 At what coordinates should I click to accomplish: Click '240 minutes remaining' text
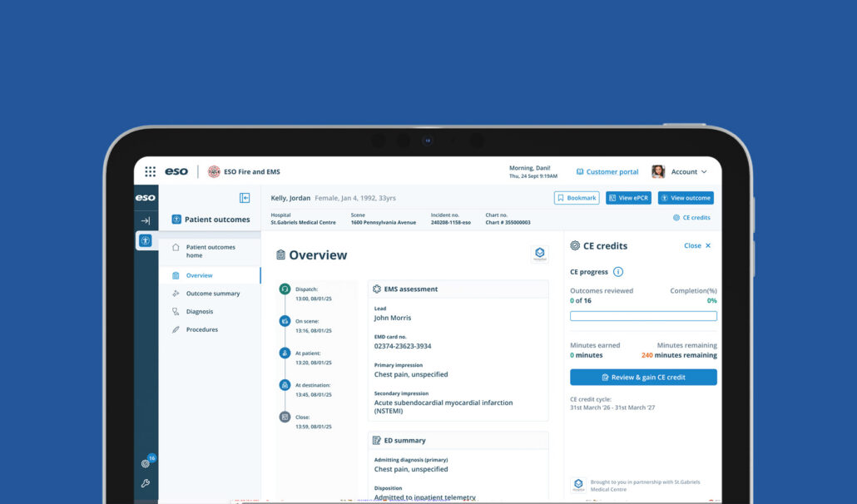(680, 355)
